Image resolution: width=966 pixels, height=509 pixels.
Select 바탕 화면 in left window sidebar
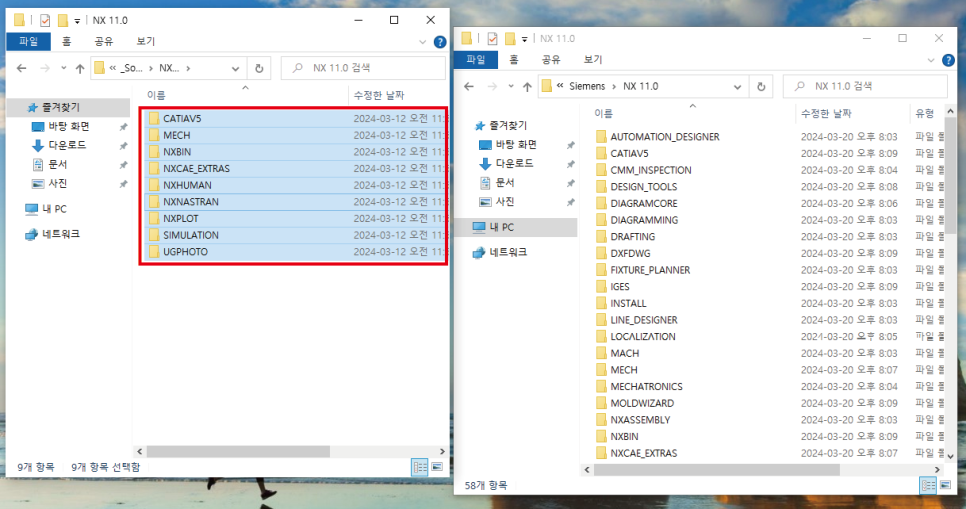(x=69, y=126)
